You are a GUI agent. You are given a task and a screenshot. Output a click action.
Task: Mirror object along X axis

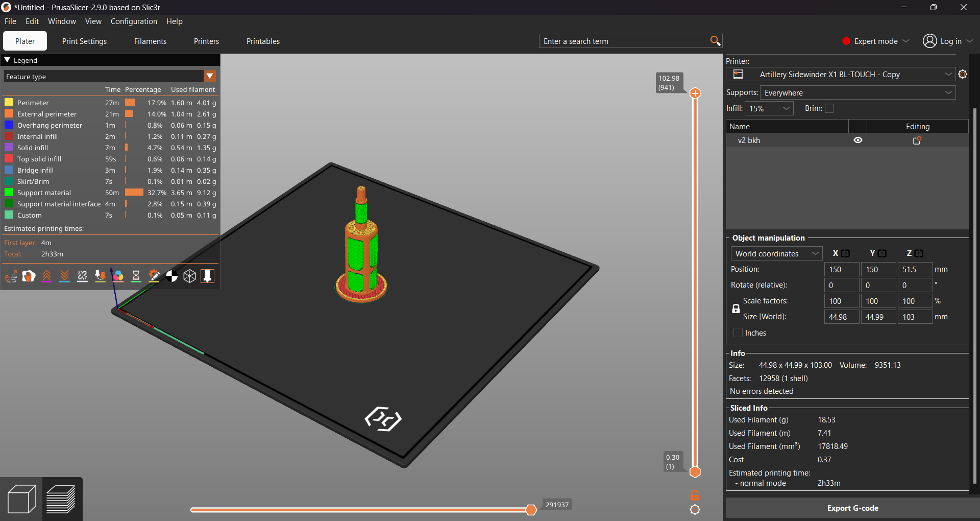point(846,253)
